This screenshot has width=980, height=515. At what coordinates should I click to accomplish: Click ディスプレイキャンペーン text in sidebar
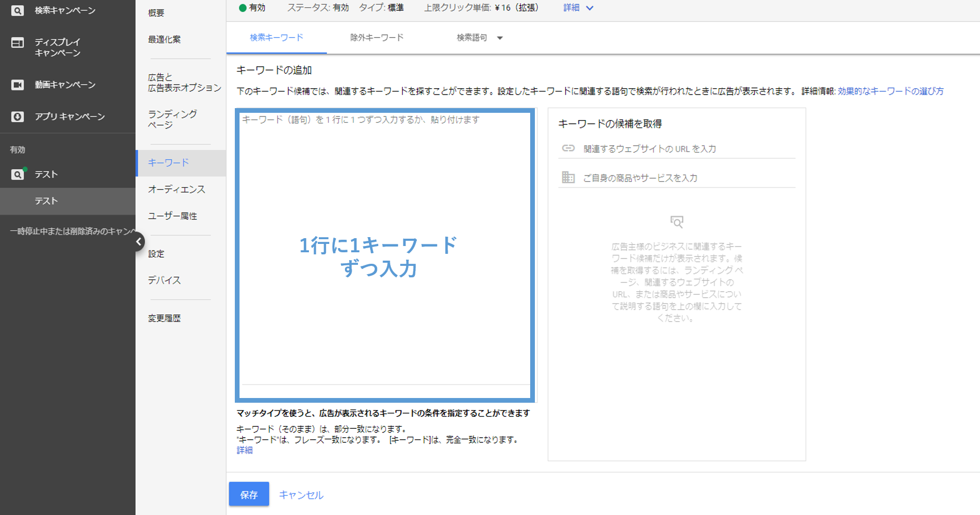57,48
